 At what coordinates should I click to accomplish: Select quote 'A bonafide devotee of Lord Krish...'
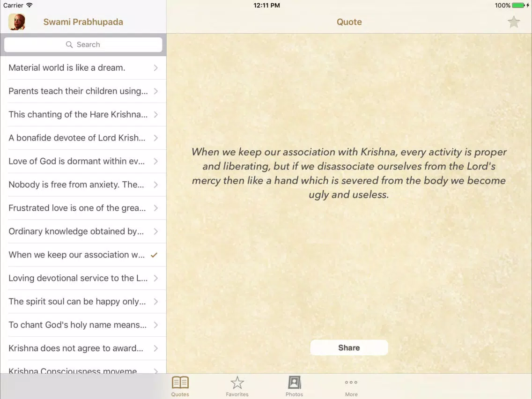(83, 138)
